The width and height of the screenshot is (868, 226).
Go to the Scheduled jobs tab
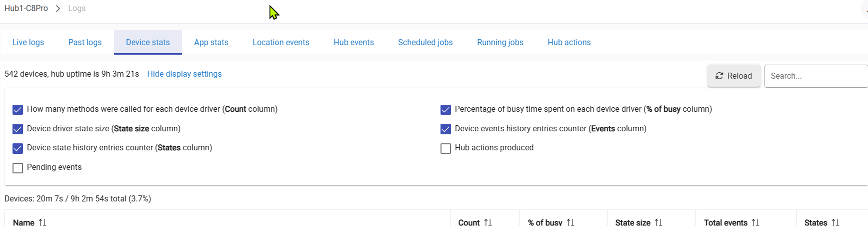[x=425, y=43]
